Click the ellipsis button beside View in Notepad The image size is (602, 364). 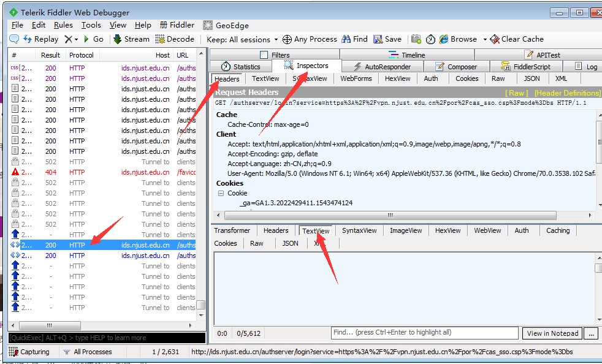[591, 333]
